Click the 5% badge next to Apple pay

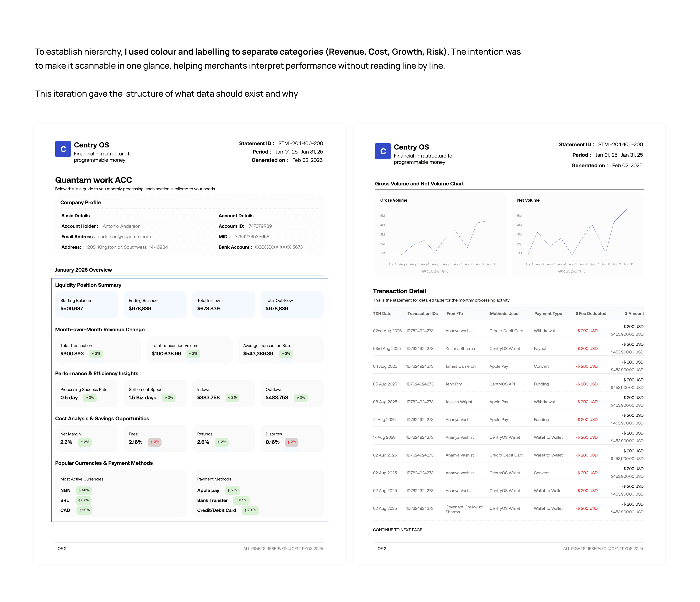point(232,490)
